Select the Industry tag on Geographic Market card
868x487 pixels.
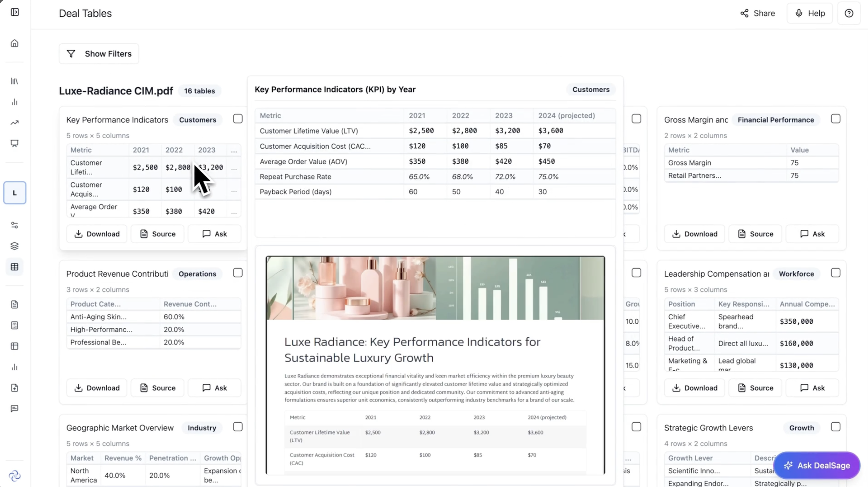[202, 428]
